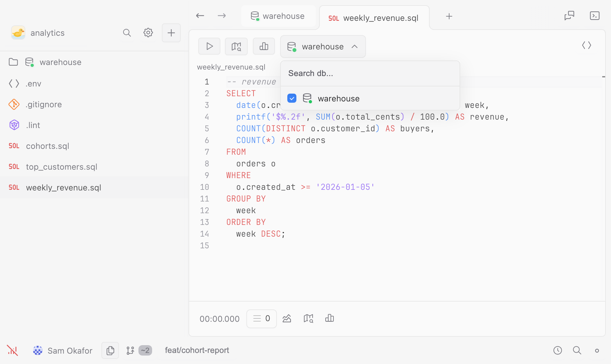Click the row count button showing 0
This screenshot has width=611, height=364.
pos(262,318)
